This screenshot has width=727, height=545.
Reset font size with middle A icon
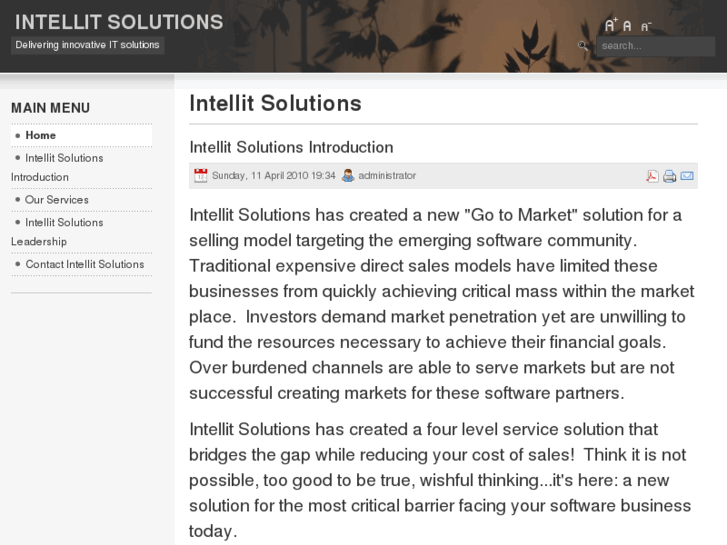627,27
